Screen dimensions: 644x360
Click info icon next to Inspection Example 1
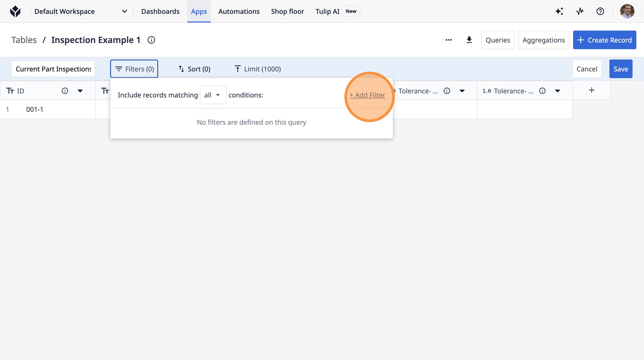click(x=151, y=40)
